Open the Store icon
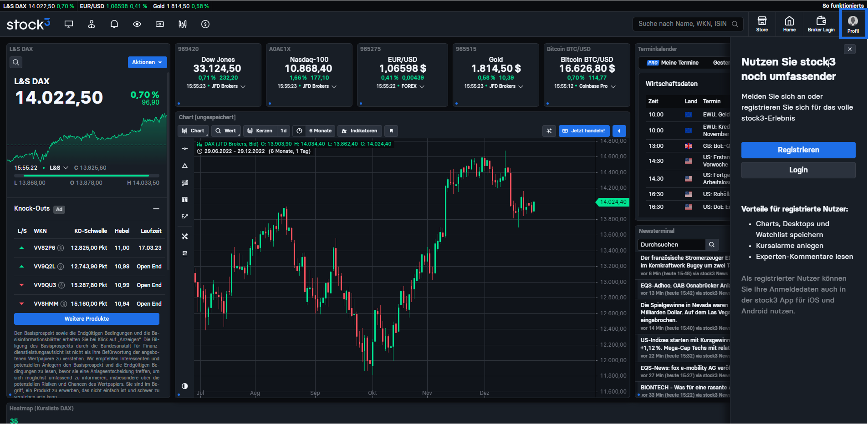 click(x=762, y=24)
